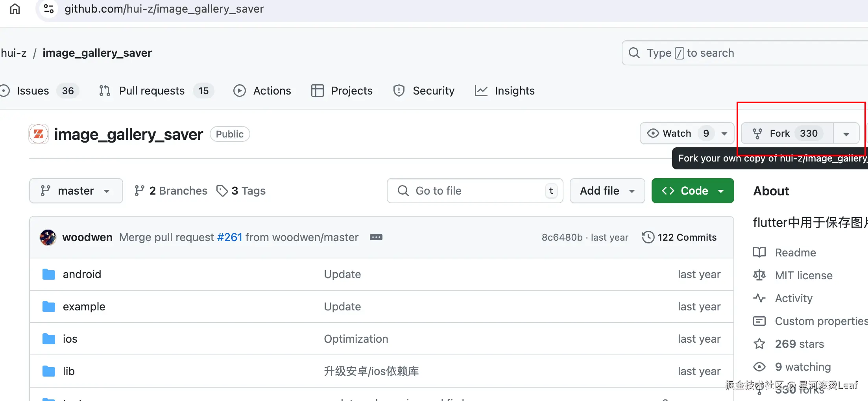Click the Custom properties icon
Image resolution: width=868 pixels, height=401 pixels.
(759, 321)
